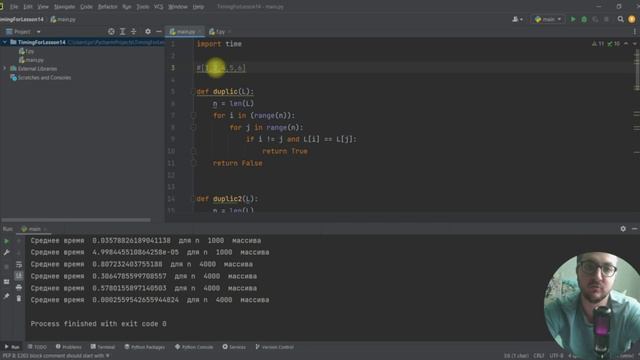
Task: Start debugging with the green bug icon
Action: 584,19
